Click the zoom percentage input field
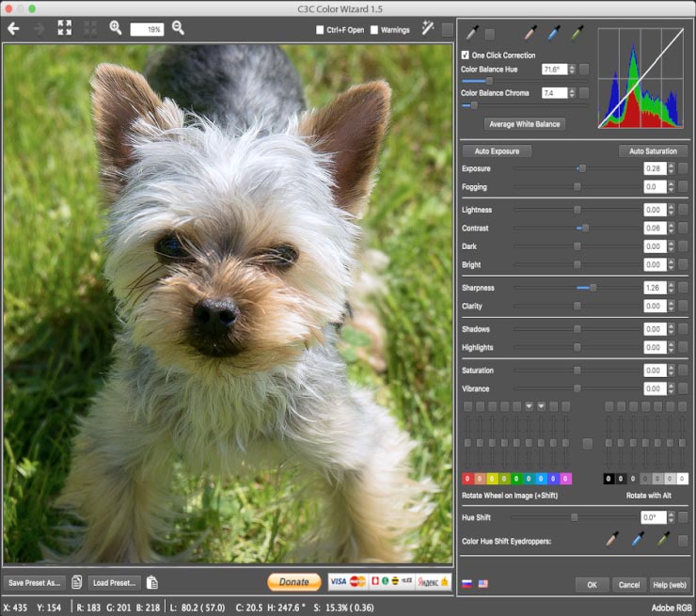 click(x=147, y=29)
